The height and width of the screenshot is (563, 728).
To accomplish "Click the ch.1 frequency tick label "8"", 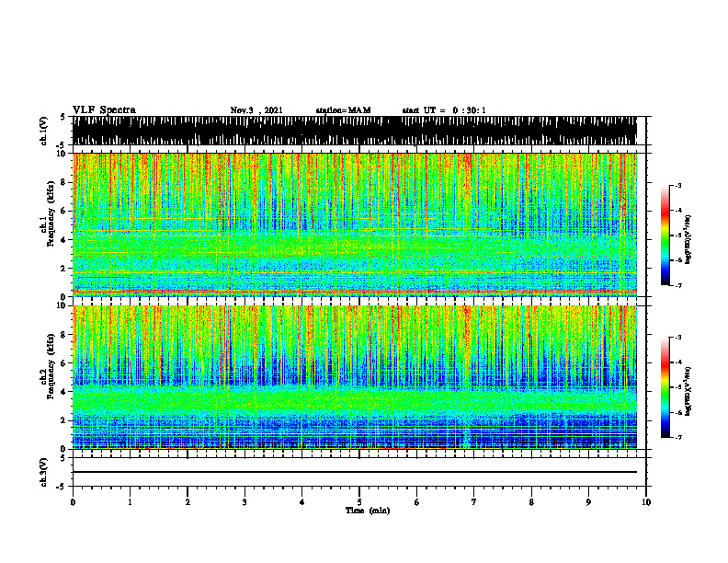I will (x=64, y=182).
